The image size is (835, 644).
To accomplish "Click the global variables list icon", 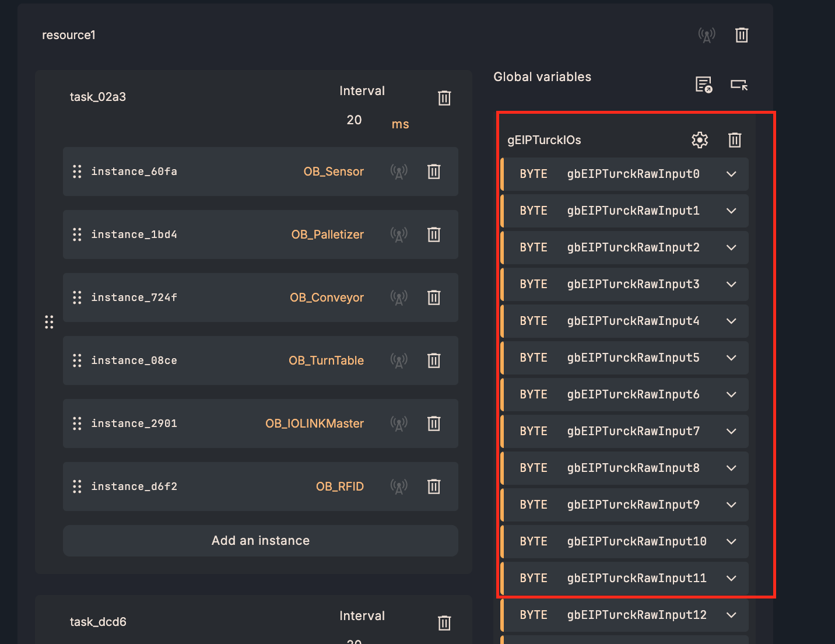I will click(704, 85).
